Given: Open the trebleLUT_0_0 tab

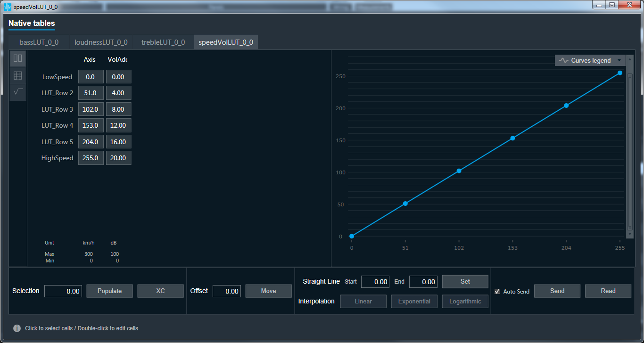Looking at the screenshot, I should click(163, 42).
